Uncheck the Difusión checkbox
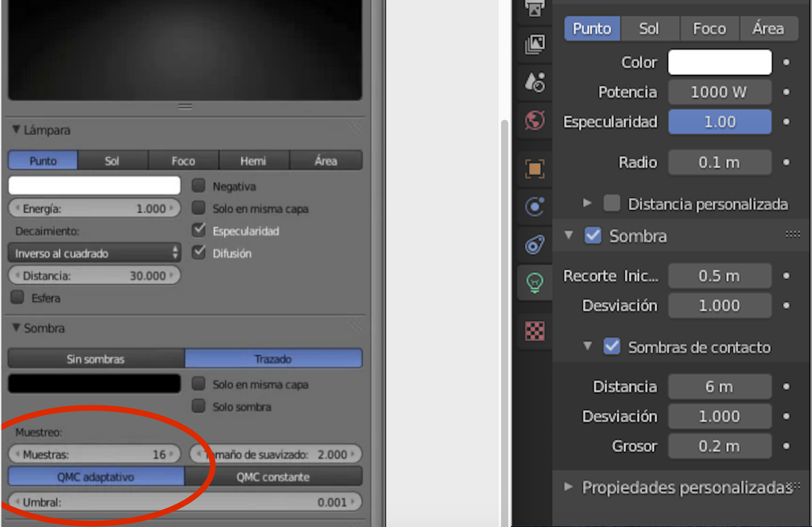The width and height of the screenshot is (812, 527). (199, 252)
